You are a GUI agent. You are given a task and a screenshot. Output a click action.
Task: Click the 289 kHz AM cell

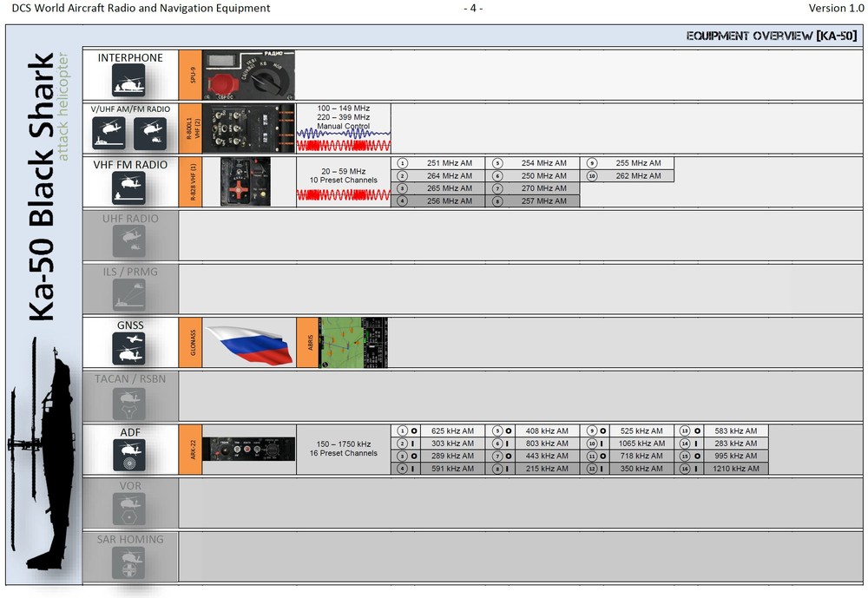(x=453, y=457)
